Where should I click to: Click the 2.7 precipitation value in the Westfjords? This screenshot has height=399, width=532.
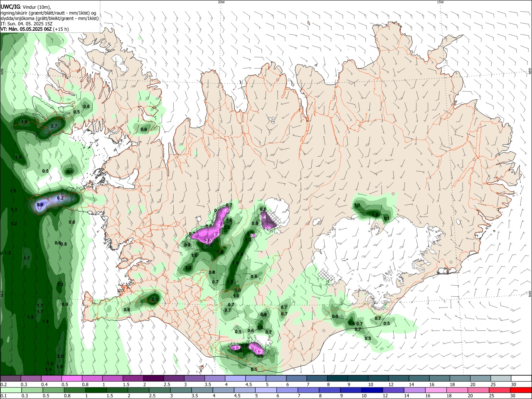[x=54, y=126]
